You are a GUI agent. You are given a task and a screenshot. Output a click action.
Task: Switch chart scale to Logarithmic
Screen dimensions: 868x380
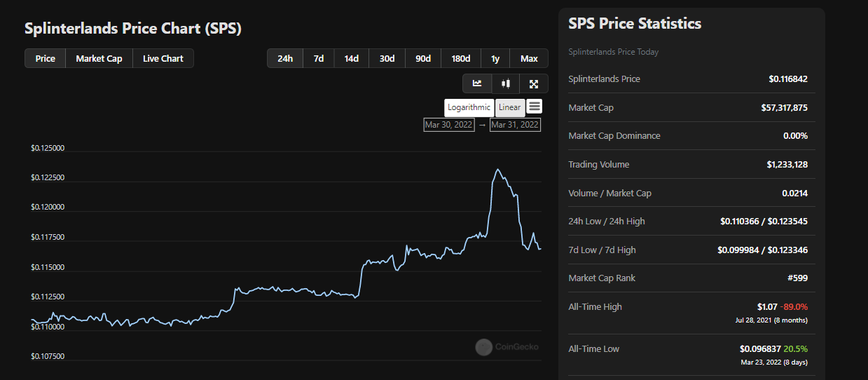pos(469,107)
